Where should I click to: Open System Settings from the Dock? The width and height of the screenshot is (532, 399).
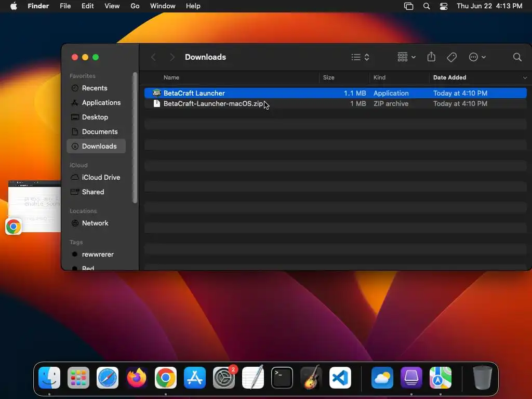pos(224,378)
